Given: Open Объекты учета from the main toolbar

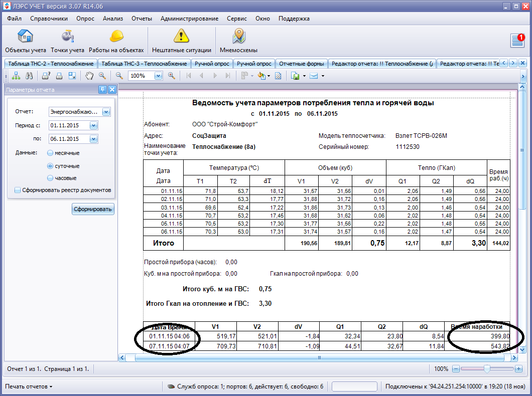Looking at the screenshot, I should click(26, 41).
